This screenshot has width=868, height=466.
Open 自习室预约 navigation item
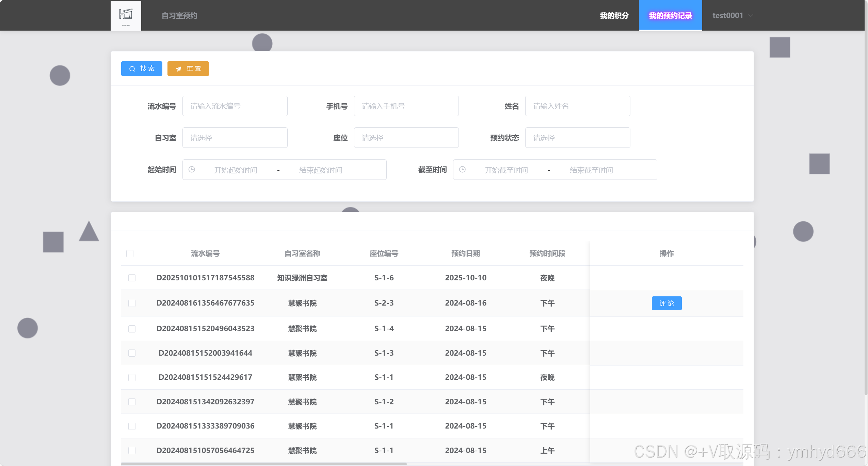click(x=179, y=16)
